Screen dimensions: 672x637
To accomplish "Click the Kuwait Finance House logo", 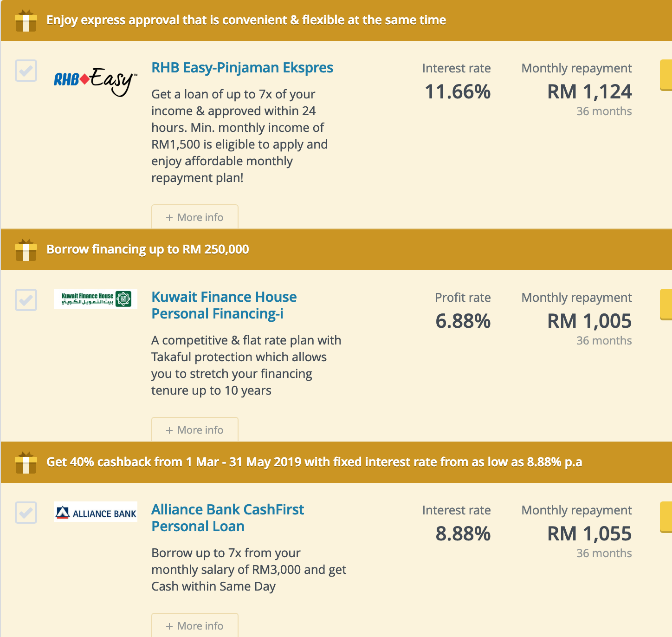I will point(96,299).
